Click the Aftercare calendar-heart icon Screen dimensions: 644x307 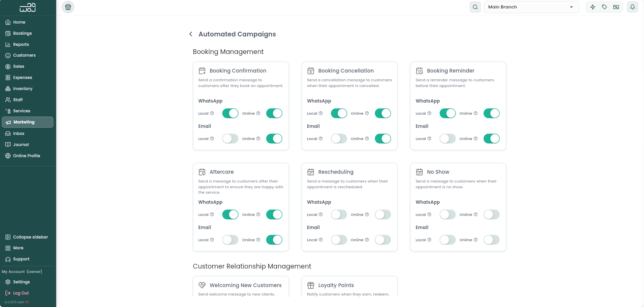[x=202, y=172]
